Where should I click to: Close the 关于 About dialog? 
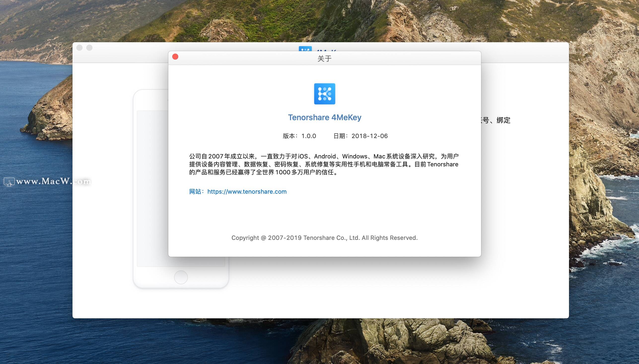point(176,57)
